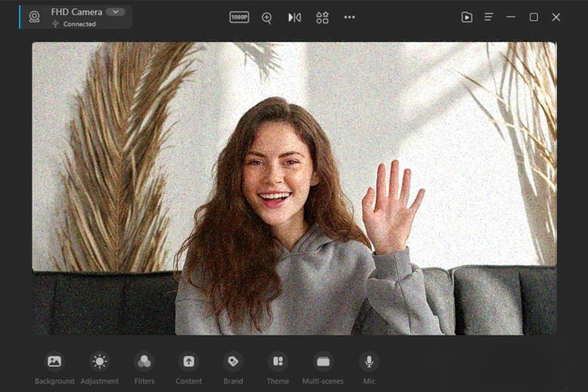Open the three-dots more options menu

pyautogui.click(x=349, y=17)
